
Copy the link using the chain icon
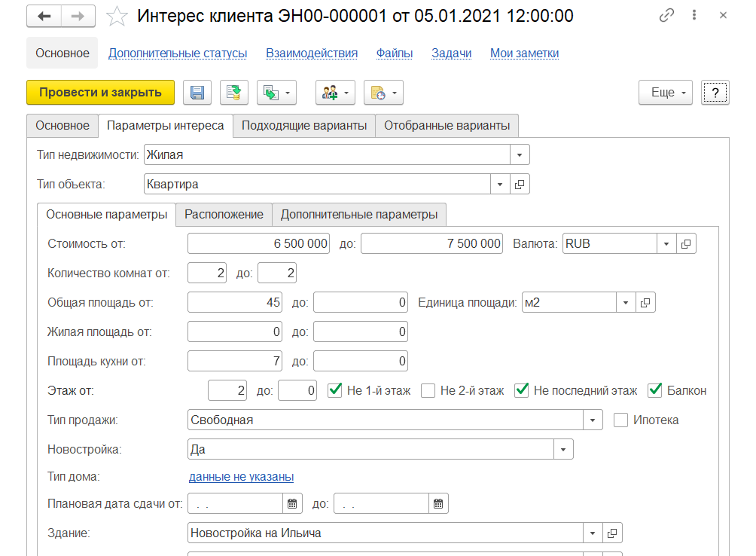(x=666, y=15)
